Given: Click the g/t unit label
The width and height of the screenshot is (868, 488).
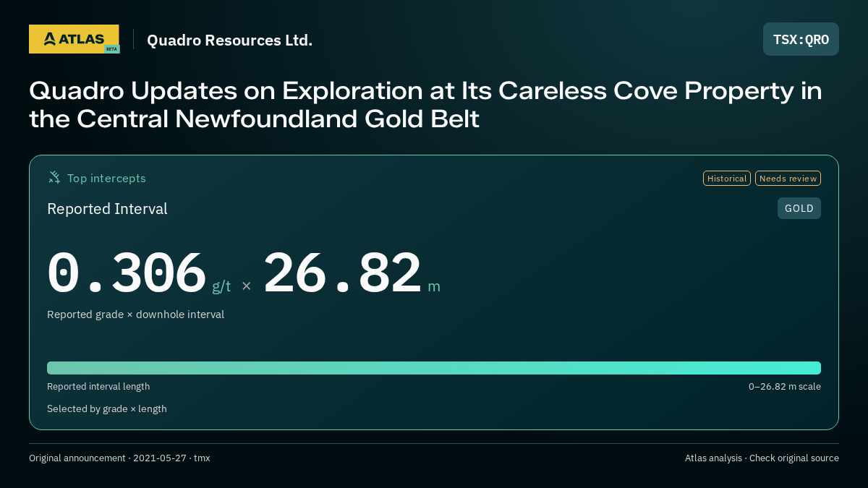Looking at the screenshot, I should click(221, 286).
